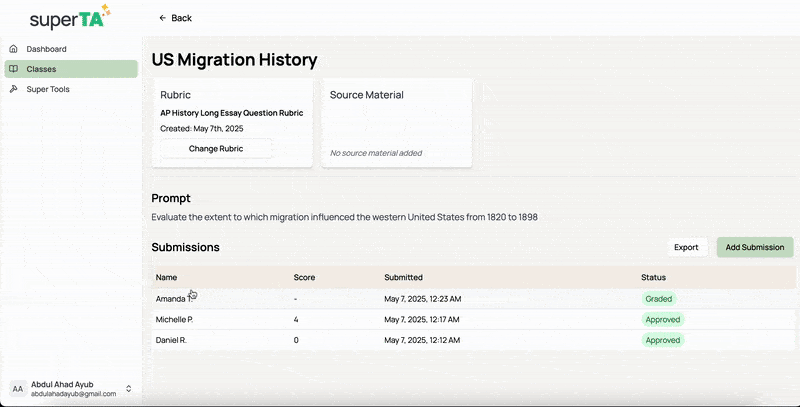Open the Dashboard menu item

click(x=46, y=49)
